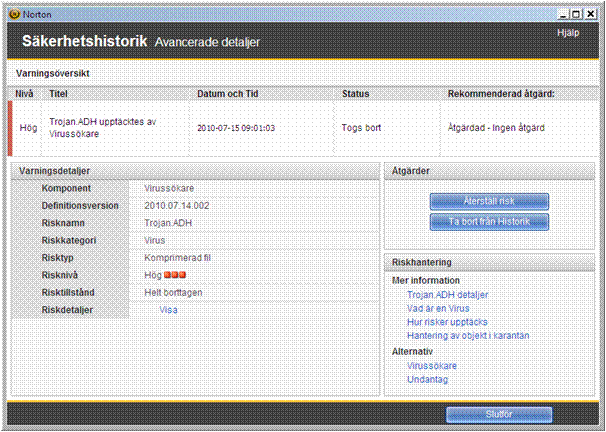Click the Återställ risk button
The image size is (606, 432).
(x=489, y=201)
